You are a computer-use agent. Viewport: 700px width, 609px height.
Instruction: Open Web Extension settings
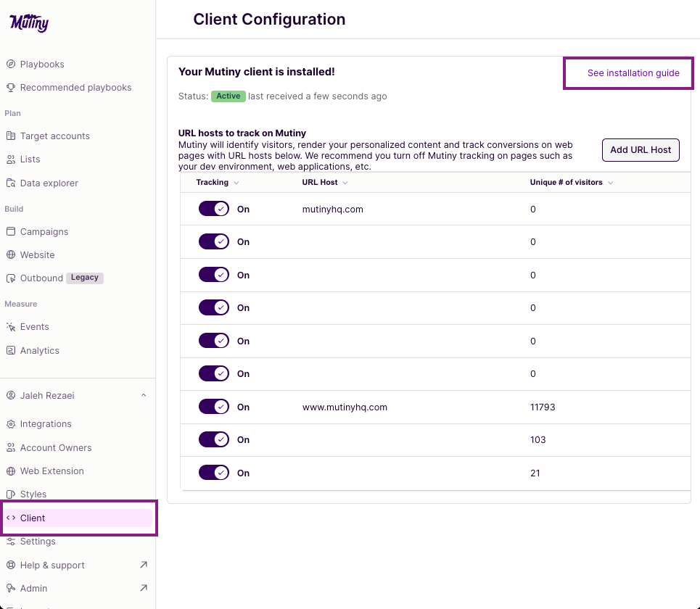pyautogui.click(x=52, y=471)
